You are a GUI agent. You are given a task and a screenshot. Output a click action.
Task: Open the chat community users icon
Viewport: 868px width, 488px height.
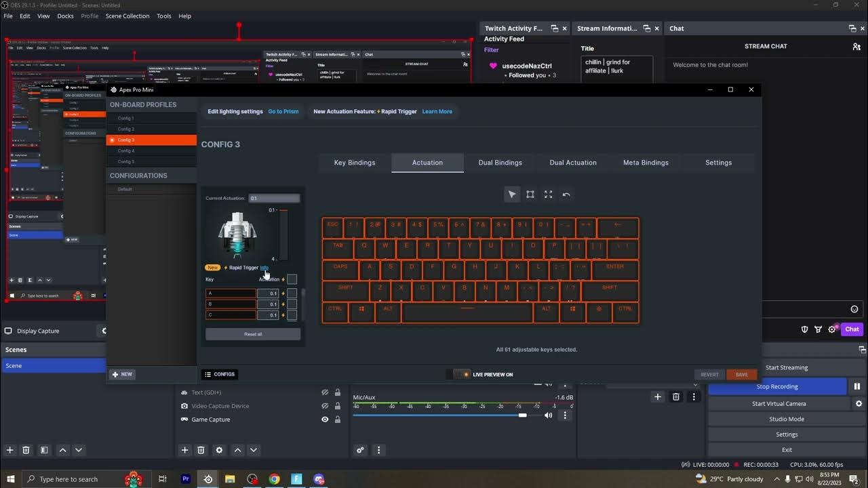tap(856, 47)
